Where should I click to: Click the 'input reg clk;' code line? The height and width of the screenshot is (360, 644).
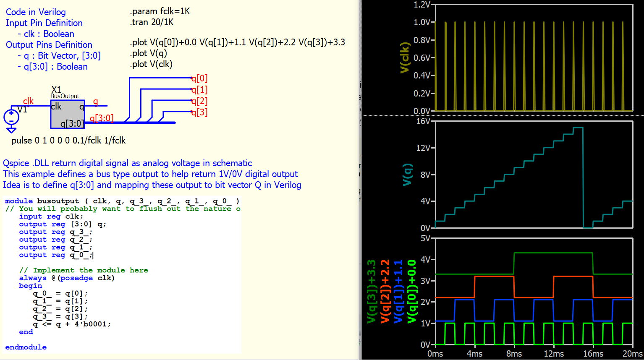click(x=51, y=217)
